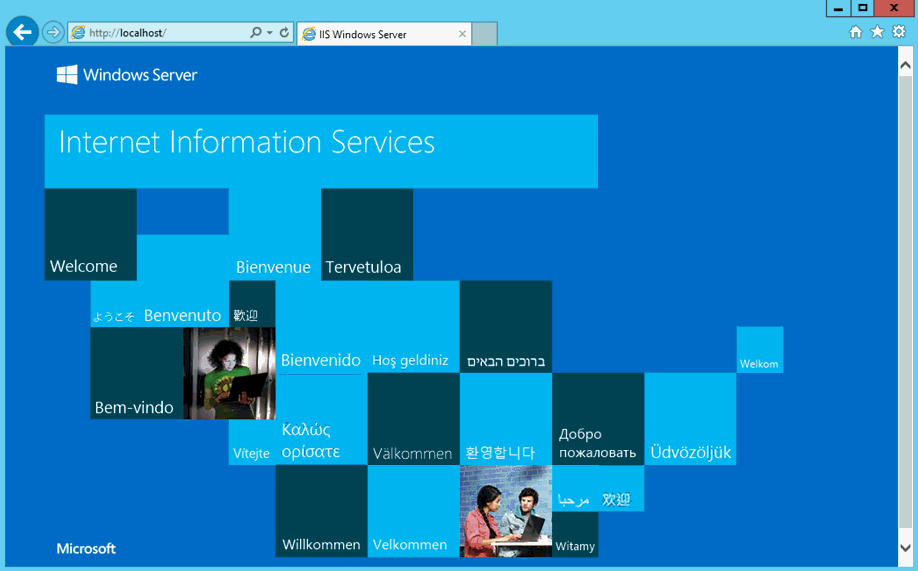Click the Internet Information Services banner
This screenshot has height=571, width=918.
321,151
